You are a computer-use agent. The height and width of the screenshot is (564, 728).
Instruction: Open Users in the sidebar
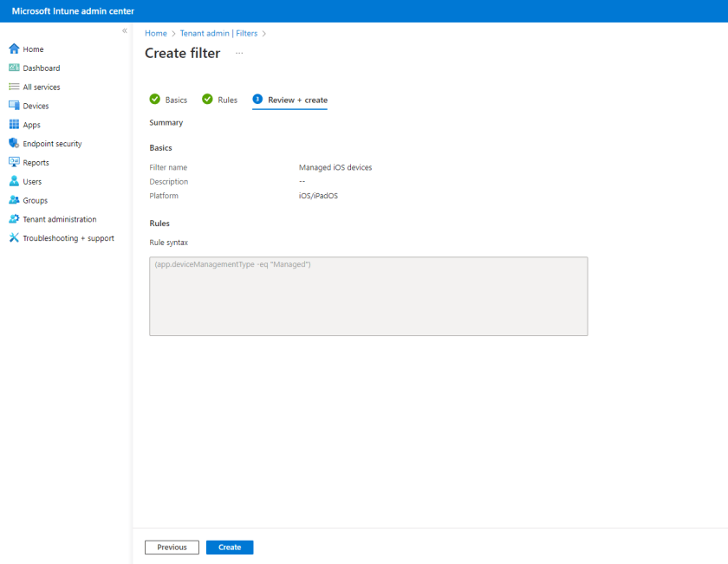[32, 181]
